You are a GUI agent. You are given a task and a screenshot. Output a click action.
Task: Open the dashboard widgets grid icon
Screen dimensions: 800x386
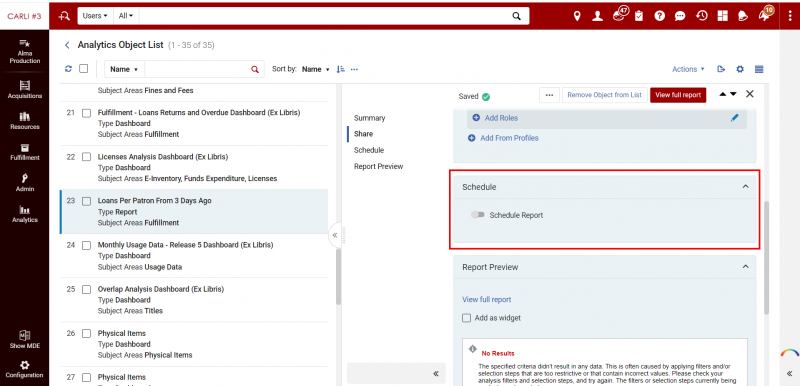coord(722,16)
